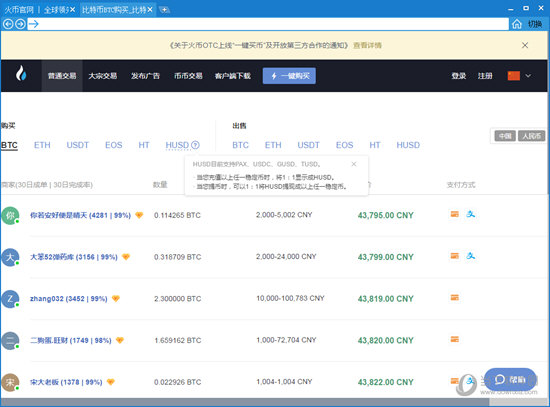The width and height of the screenshot is (550, 407).
Task: Click avatar of 二狗蛋.旺财 seller
Action: 10,341
